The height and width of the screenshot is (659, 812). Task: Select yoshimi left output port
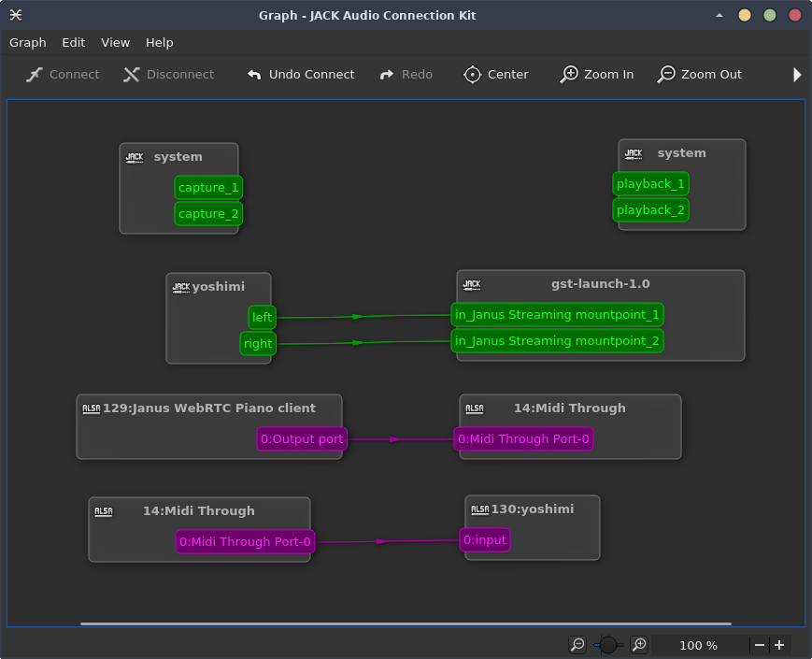(262, 317)
